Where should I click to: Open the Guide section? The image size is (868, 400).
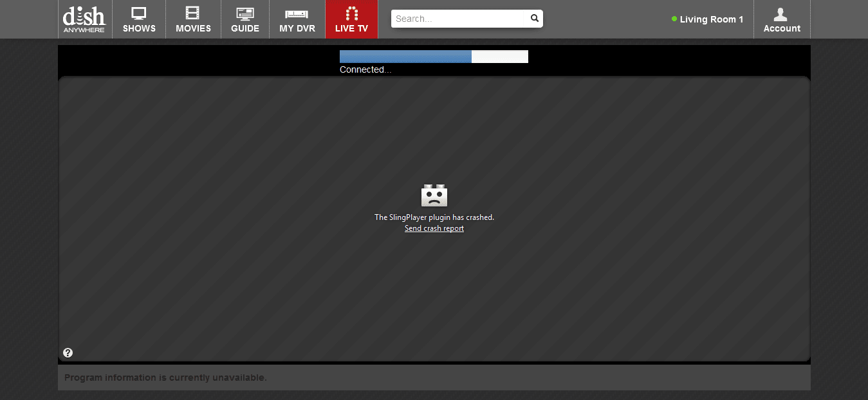(x=245, y=19)
